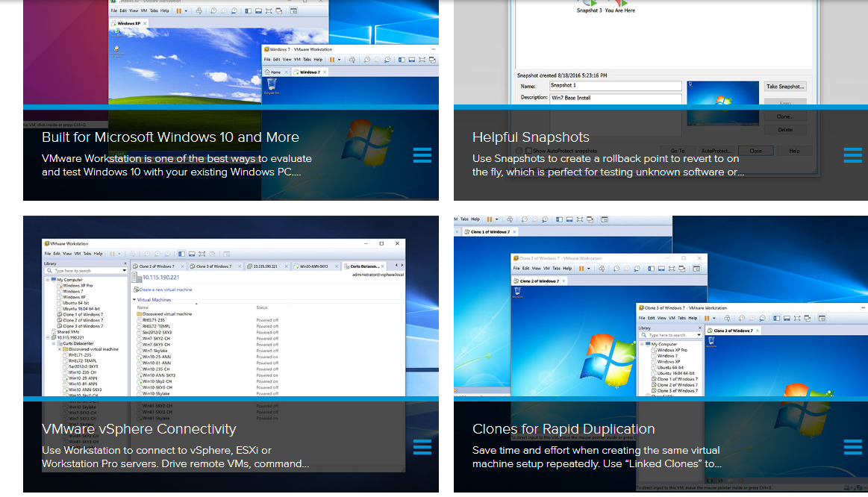The width and height of the screenshot is (868, 497).
Task: Click fullscreen icon in 'Clone 3 of Windows 7' toolbar
Action: 797,318
